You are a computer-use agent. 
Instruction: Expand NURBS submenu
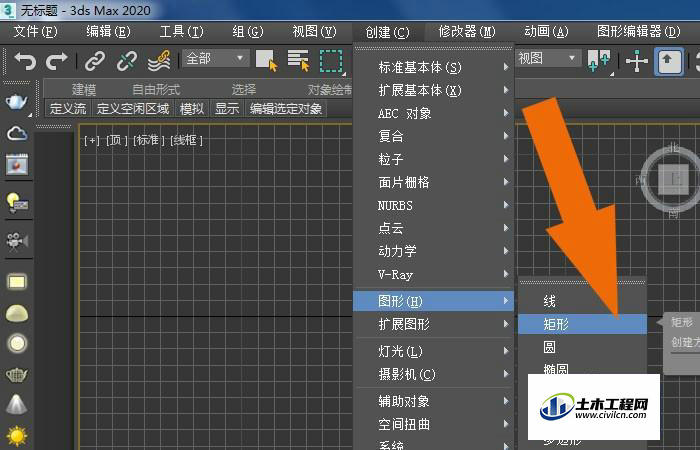pyautogui.click(x=433, y=205)
